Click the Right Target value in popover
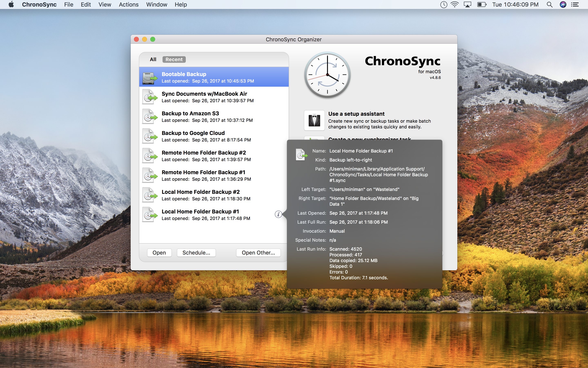The height and width of the screenshot is (368, 588). coord(374,201)
